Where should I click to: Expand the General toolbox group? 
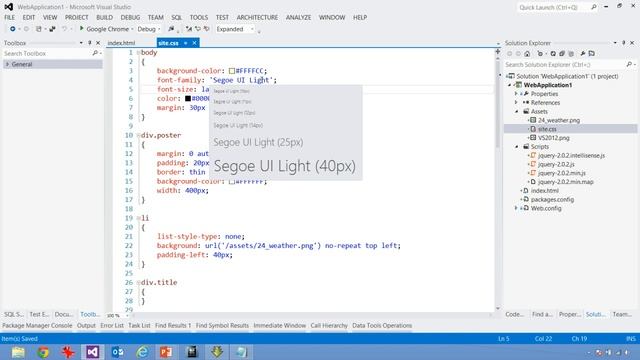click(x=7, y=64)
